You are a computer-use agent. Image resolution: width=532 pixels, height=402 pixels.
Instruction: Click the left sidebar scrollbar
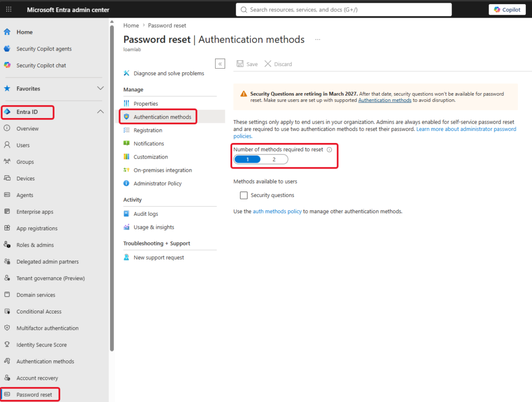112,188
